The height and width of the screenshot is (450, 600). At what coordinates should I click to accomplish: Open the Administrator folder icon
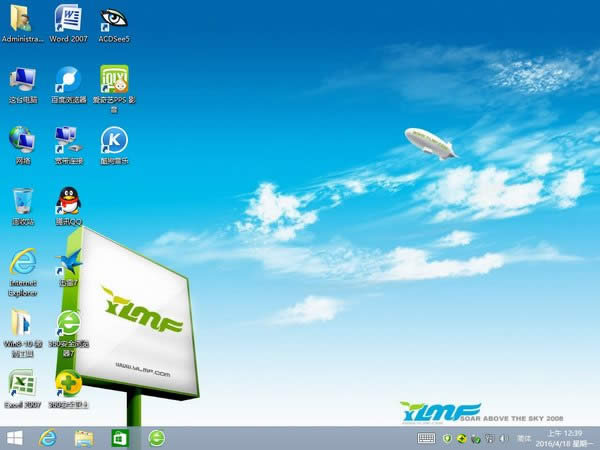point(22,19)
